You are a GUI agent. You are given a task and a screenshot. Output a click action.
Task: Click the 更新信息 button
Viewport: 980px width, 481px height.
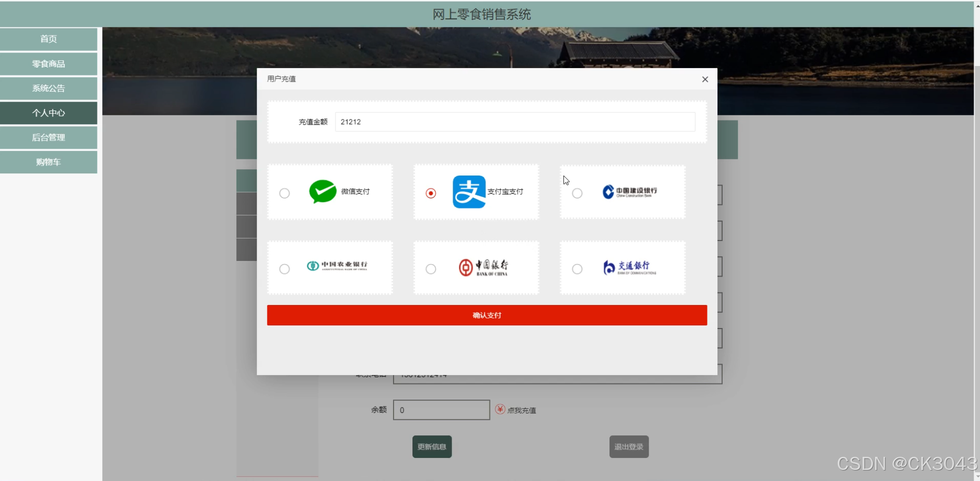coord(432,447)
